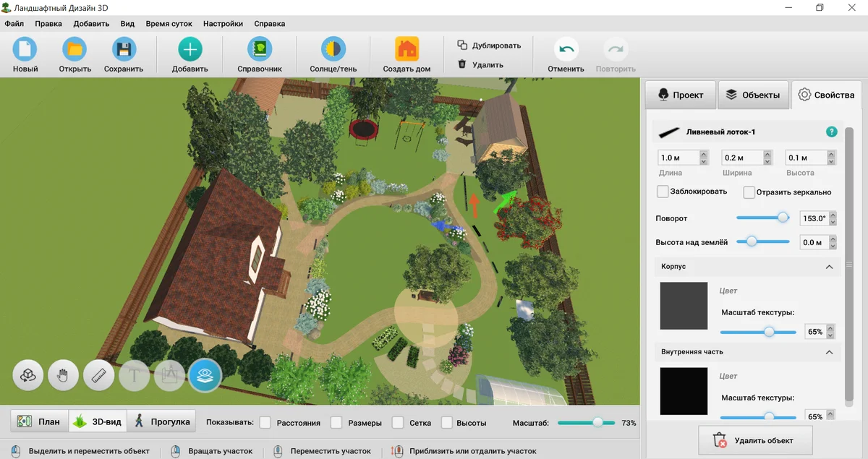Switch to the Объекты tab
Image resolution: width=868 pixels, height=459 pixels.
pos(753,95)
